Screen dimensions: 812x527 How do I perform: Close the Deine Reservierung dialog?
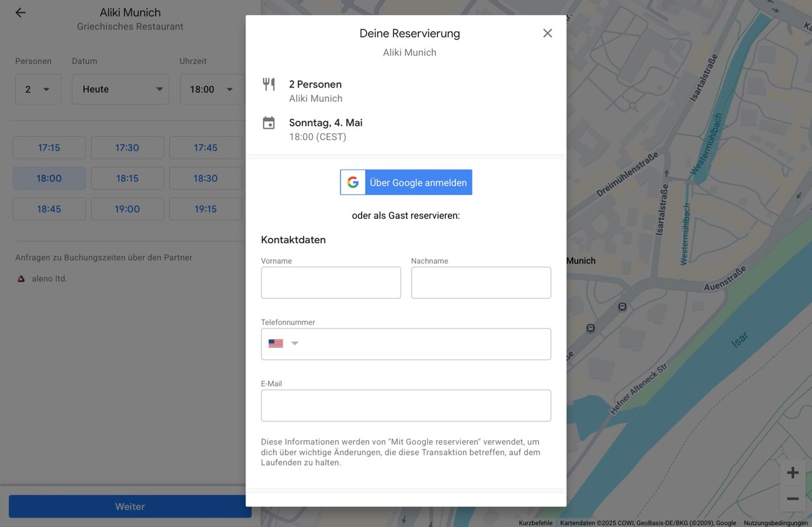click(548, 33)
